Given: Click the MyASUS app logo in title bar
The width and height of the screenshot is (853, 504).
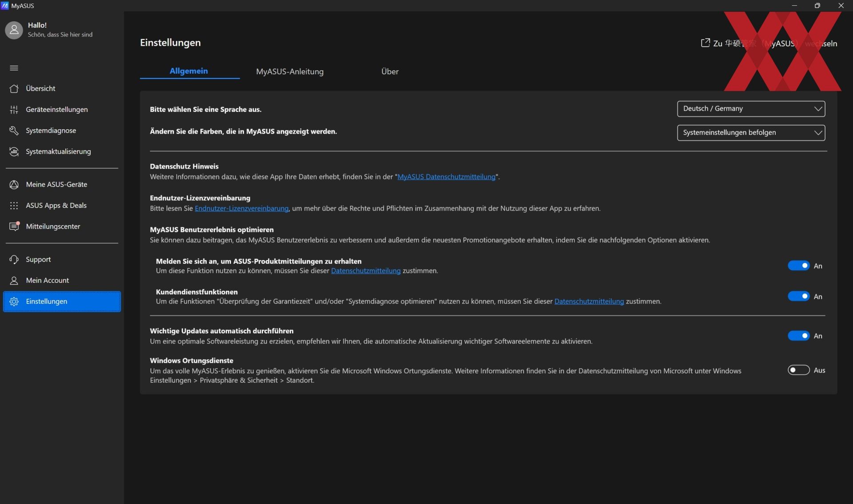Looking at the screenshot, I should pos(5,5).
